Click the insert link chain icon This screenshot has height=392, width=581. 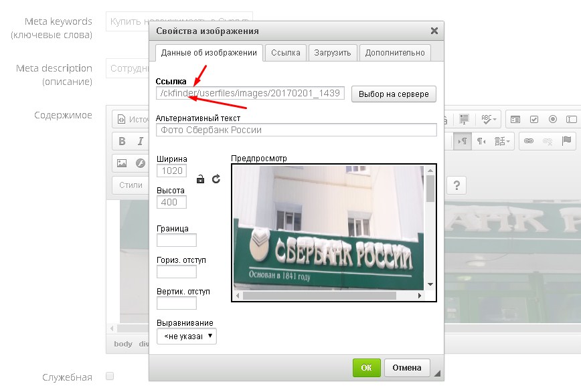pos(529,141)
